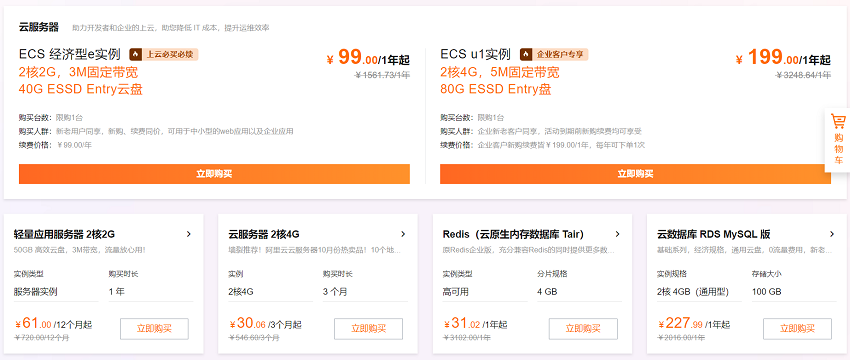Click 上云必买必续 badge
The image size is (850, 360).
pyautogui.click(x=164, y=55)
